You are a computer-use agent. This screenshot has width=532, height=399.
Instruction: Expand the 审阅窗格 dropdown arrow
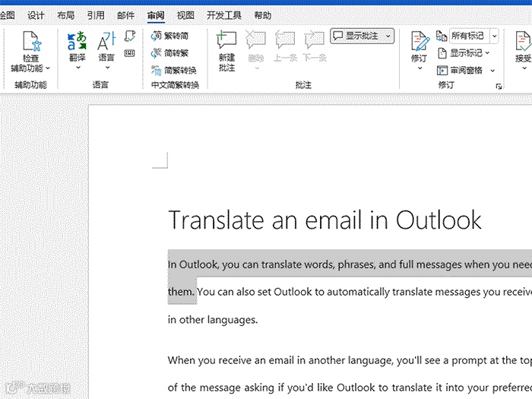(492, 71)
